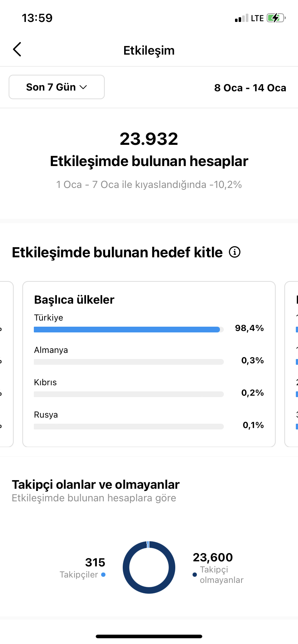Tap the back arrow icon

coord(17,50)
